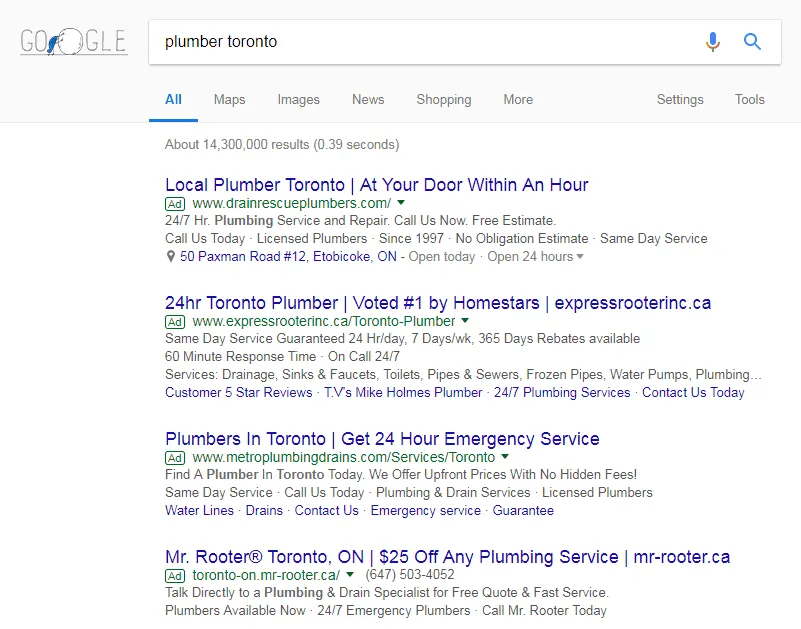Screen dimensions: 801x629
Task: Click the Customer 5 Star Reviews link
Action: coord(238,392)
